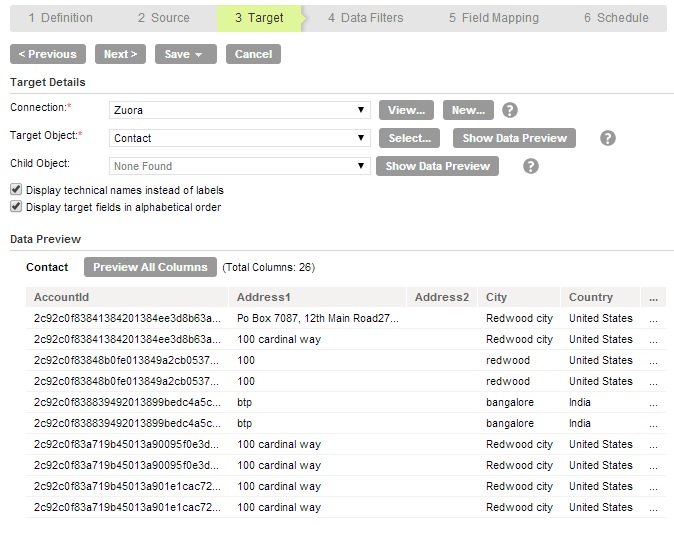Viewport: 674px width, 537px height.
Task: Toggle Display technical names instead of labels
Action: click(16, 189)
